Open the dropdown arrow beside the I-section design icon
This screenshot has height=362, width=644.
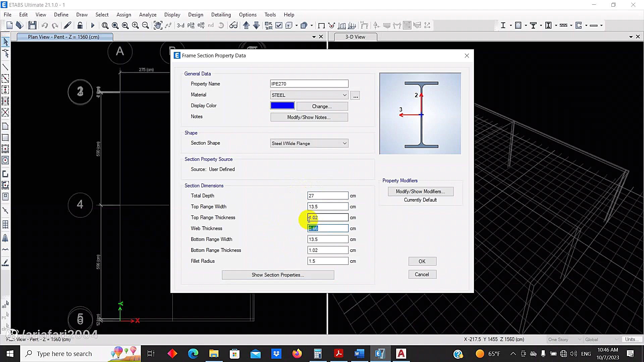click(511, 25)
